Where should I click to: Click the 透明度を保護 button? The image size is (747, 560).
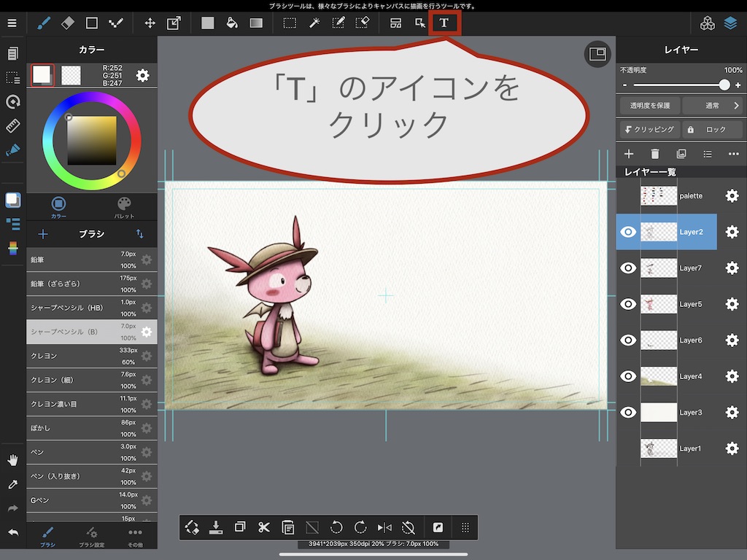[649, 106]
